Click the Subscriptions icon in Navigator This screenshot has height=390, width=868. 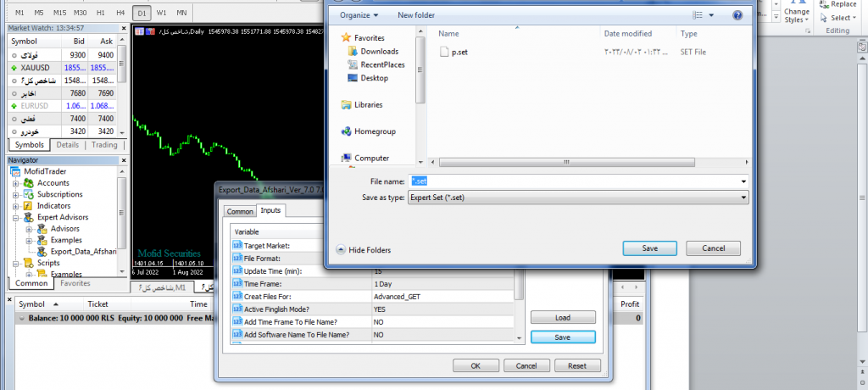28,194
